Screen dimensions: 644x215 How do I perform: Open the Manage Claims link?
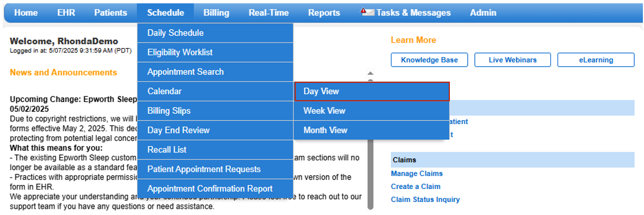coord(417,173)
